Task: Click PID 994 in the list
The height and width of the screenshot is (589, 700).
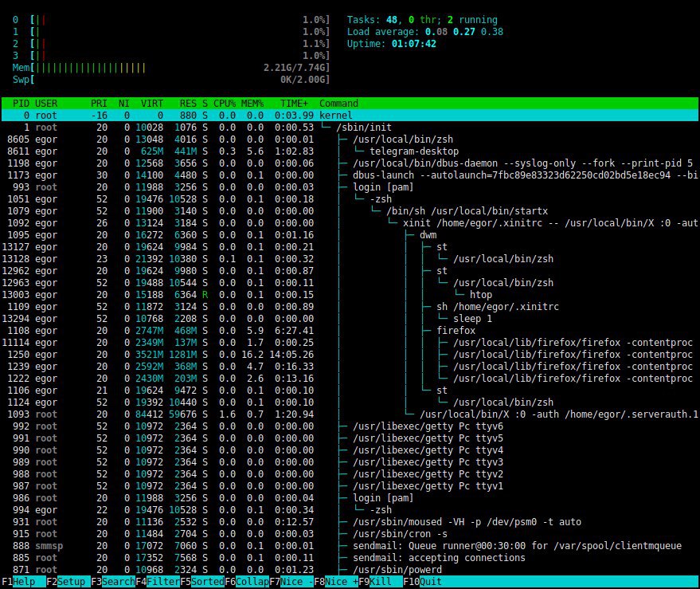Action: tap(21, 510)
